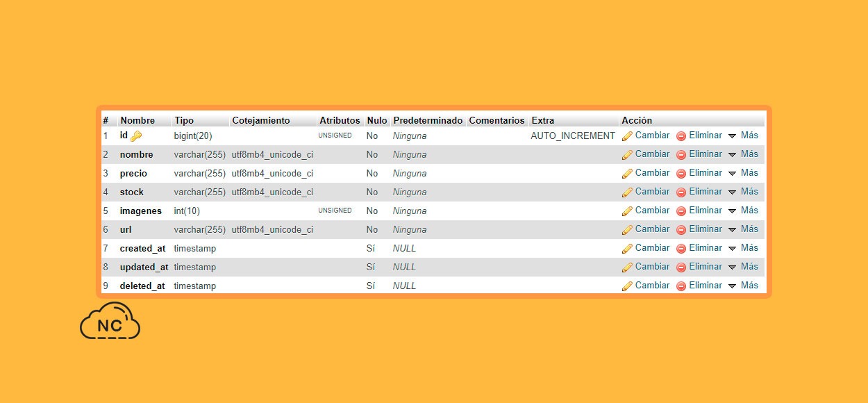Viewport: 868px width, 403px height.
Task: Click the Cotejamiento column header
Action: pyautogui.click(x=261, y=120)
